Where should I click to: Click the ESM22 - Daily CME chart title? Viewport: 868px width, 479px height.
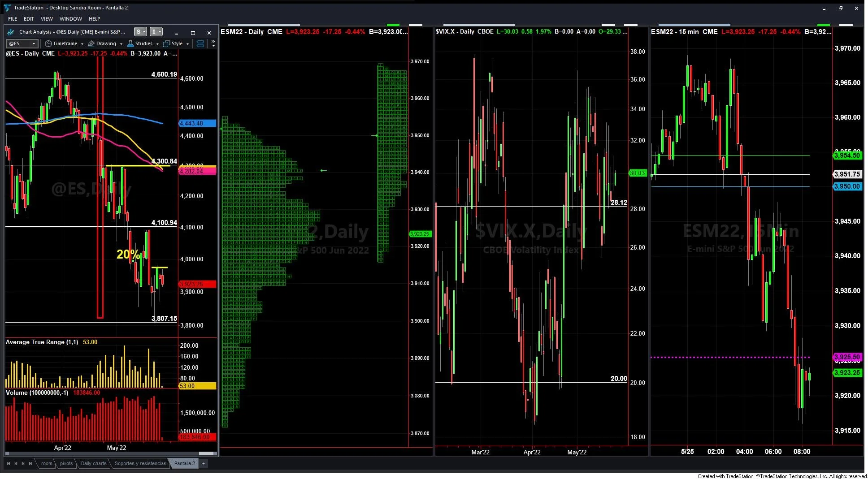pos(252,32)
